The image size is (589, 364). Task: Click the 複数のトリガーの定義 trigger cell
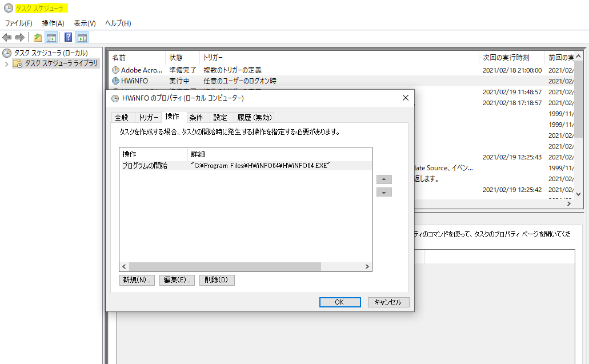233,70
